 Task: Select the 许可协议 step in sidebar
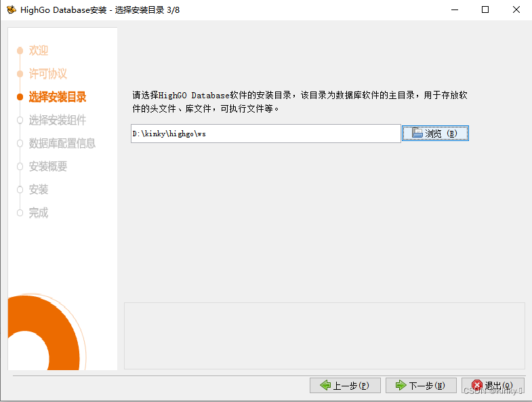[x=48, y=74]
